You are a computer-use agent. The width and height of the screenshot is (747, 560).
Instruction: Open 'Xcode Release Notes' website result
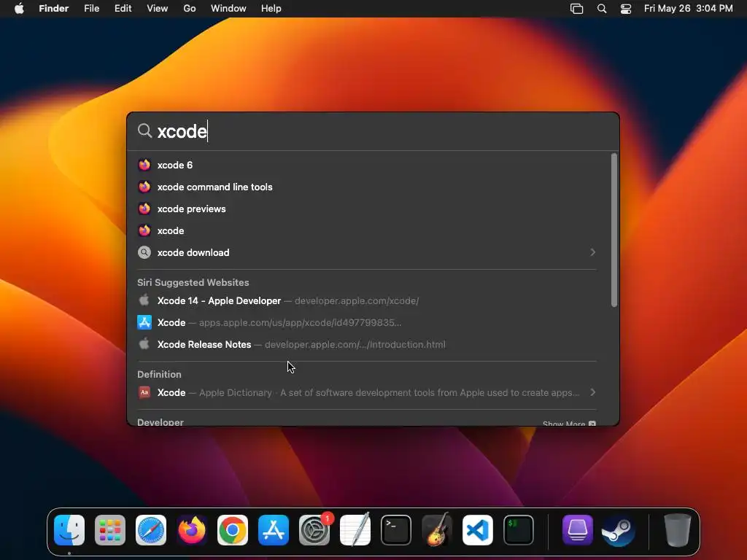367,344
